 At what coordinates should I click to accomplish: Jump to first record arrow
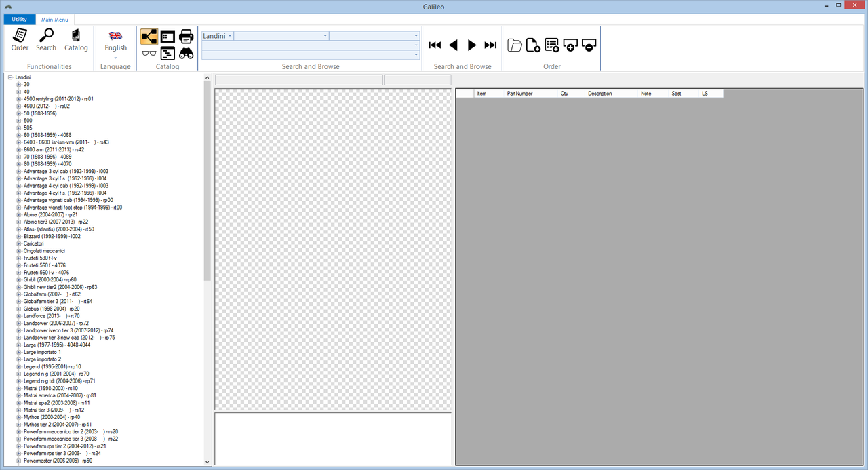click(435, 45)
